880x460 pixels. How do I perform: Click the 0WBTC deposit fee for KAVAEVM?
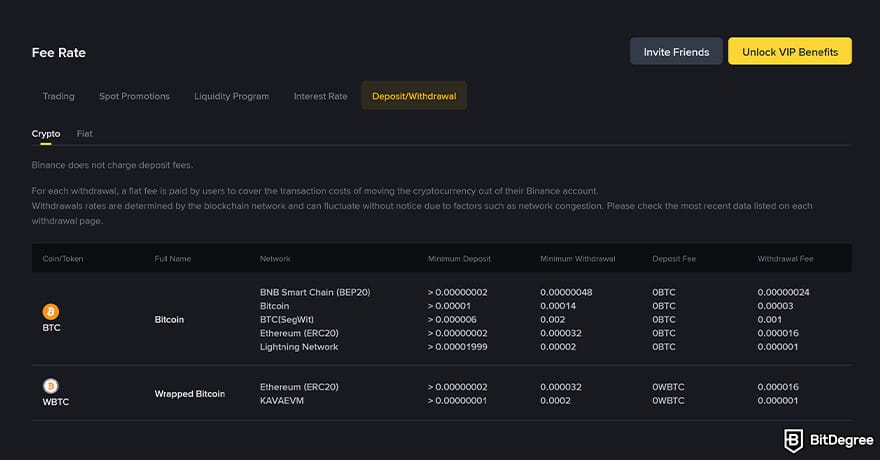coord(668,401)
